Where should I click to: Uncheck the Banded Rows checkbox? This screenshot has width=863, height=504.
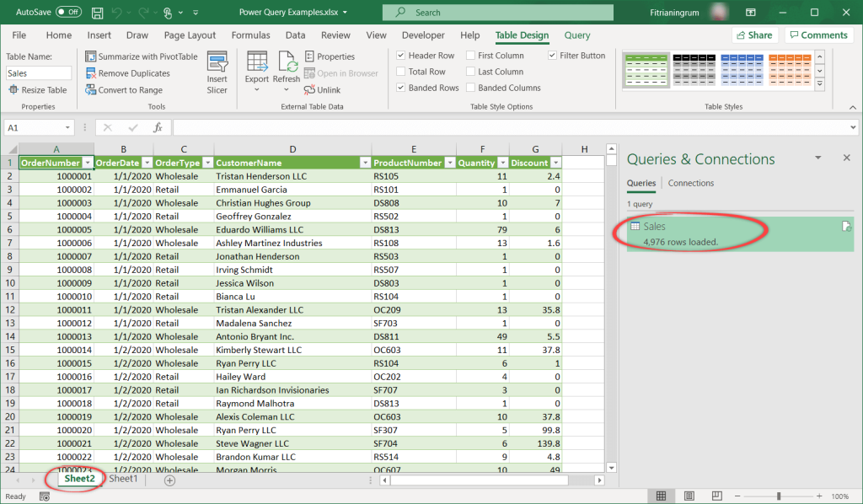coord(400,88)
